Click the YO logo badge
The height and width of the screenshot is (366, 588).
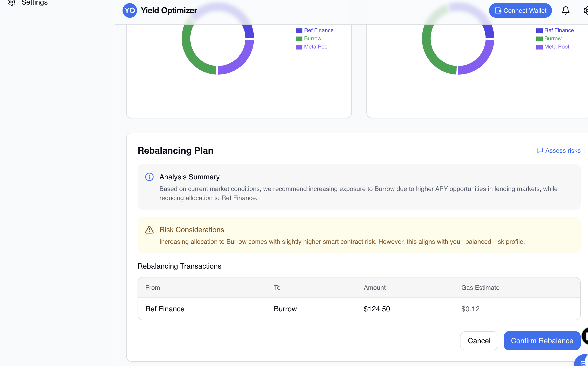tap(130, 10)
